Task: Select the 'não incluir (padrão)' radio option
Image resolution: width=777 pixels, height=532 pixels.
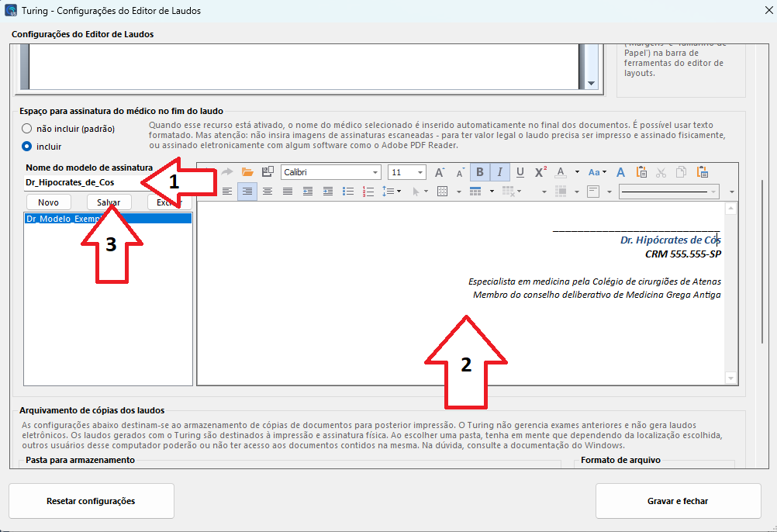Action: (x=27, y=129)
